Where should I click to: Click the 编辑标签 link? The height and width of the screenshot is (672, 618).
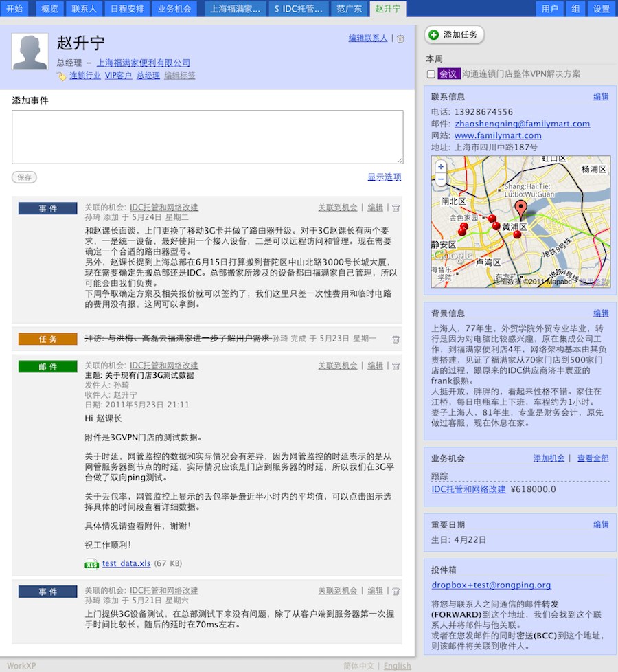pos(180,76)
